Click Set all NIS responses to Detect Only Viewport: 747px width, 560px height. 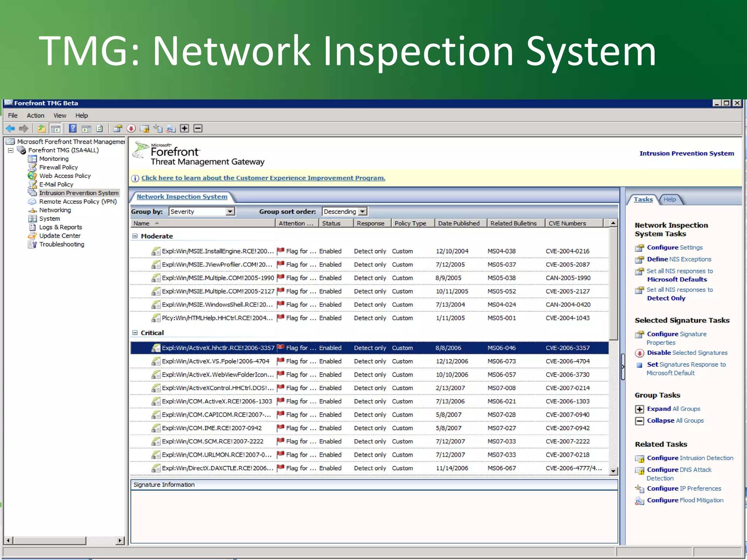(680, 294)
